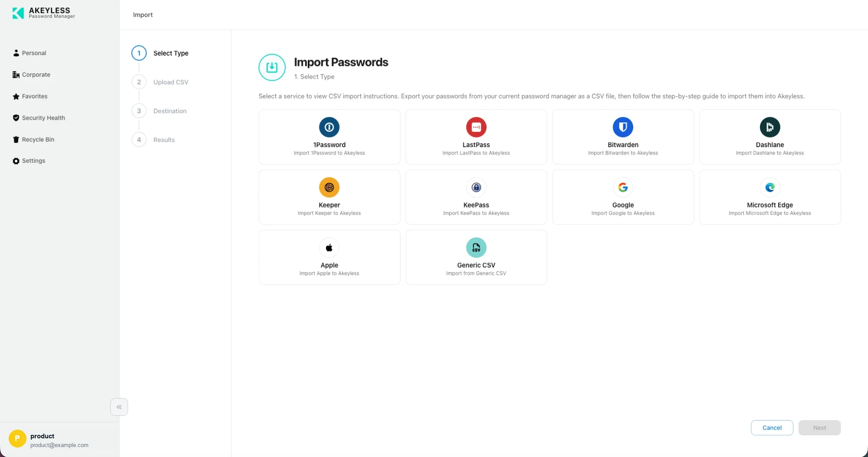Click the Bitwarden shield logo icon
Image resolution: width=868 pixels, height=457 pixels.
click(623, 127)
